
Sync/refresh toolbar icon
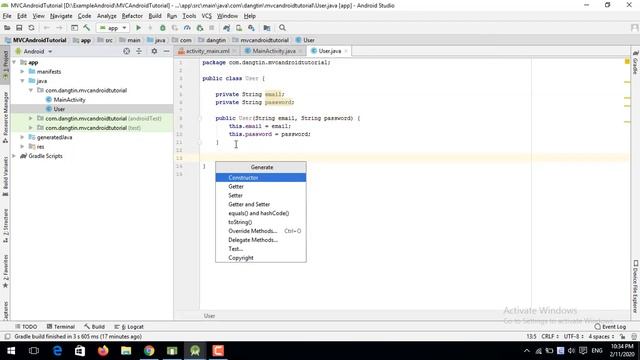(x=31, y=28)
